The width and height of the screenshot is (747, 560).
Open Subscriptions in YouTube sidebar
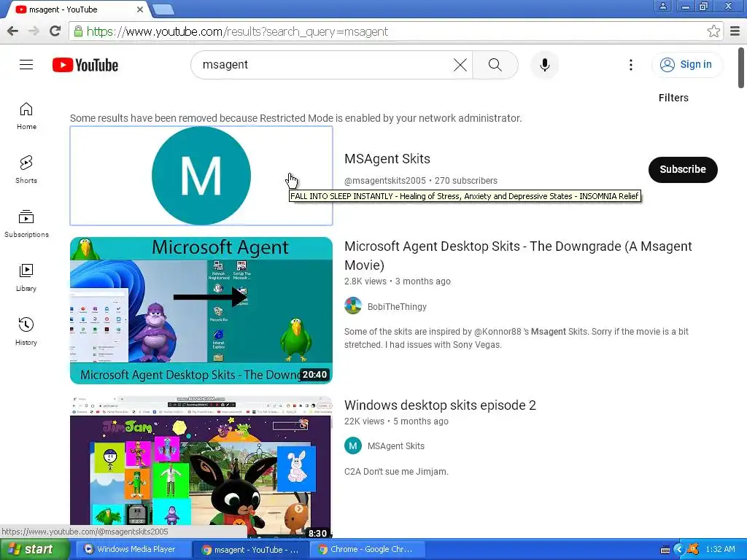(x=26, y=224)
